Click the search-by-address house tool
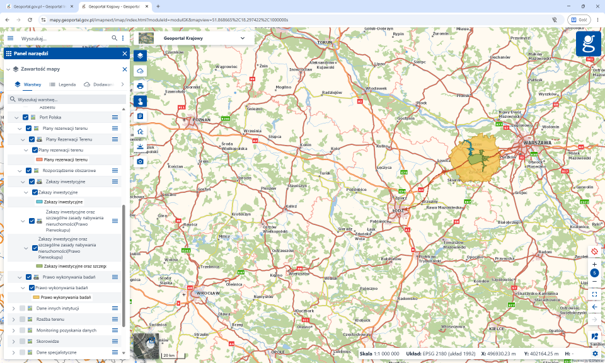 140,131
